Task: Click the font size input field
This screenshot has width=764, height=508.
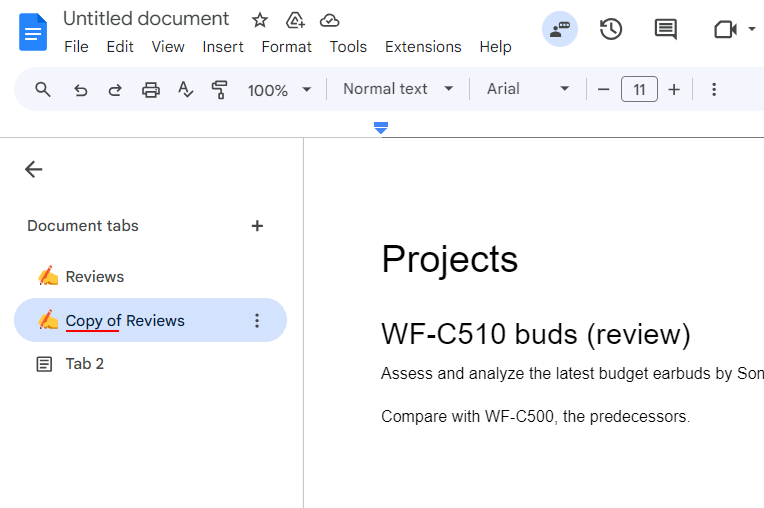Action: tap(639, 90)
